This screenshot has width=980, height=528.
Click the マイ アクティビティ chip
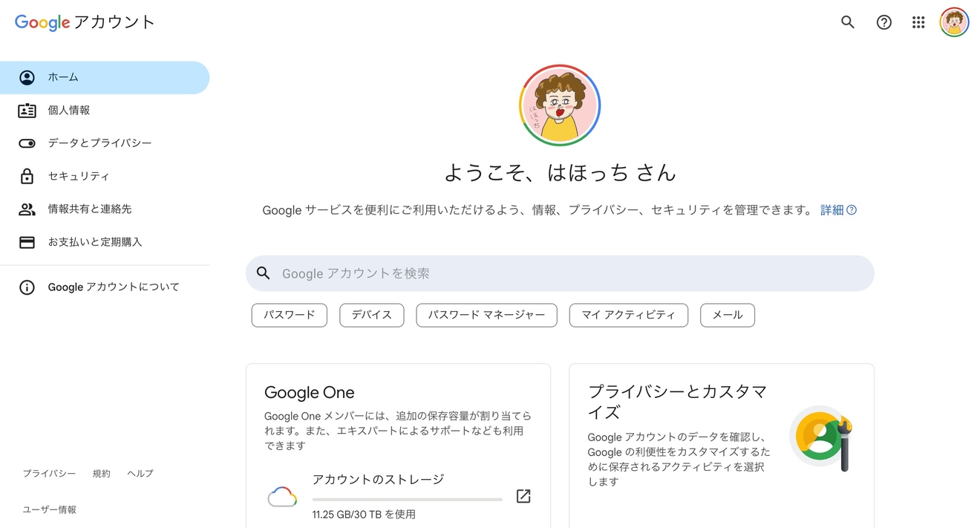click(x=629, y=315)
